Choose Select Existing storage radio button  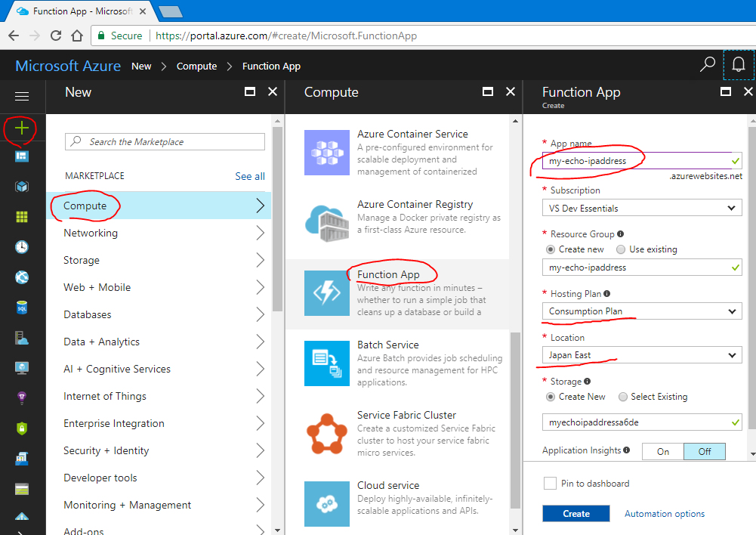click(x=623, y=397)
